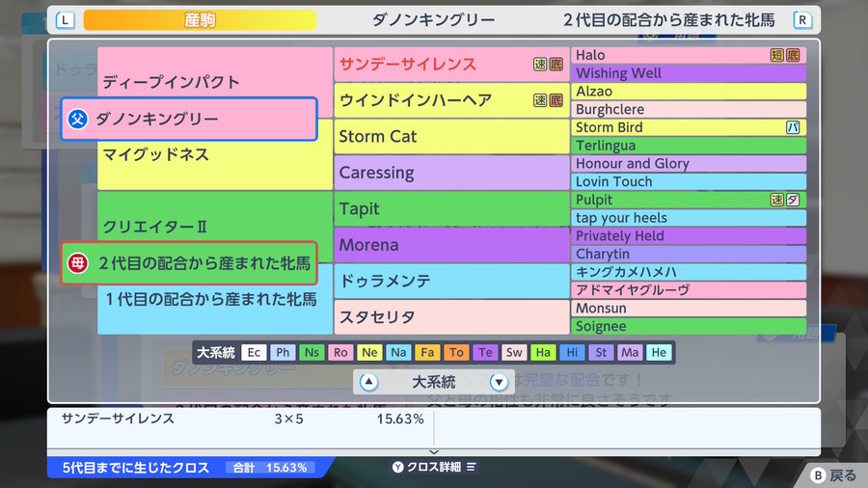Image resolution: width=868 pixels, height=488 pixels.
Task: Click the 底 badge on Halo
Action: click(793, 55)
